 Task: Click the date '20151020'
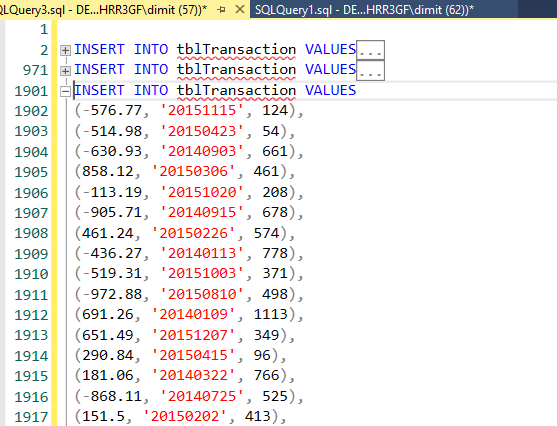click(x=202, y=192)
